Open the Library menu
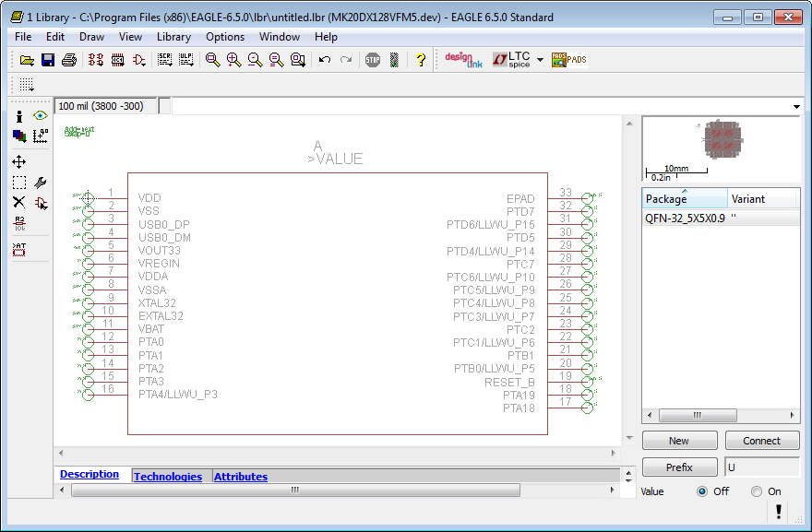812x532 pixels. (173, 37)
